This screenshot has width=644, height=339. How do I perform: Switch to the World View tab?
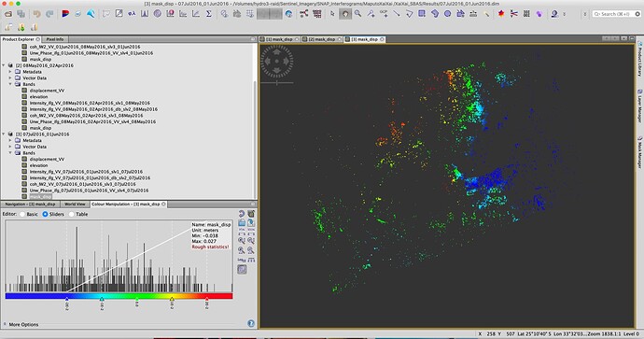pos(75,204)
